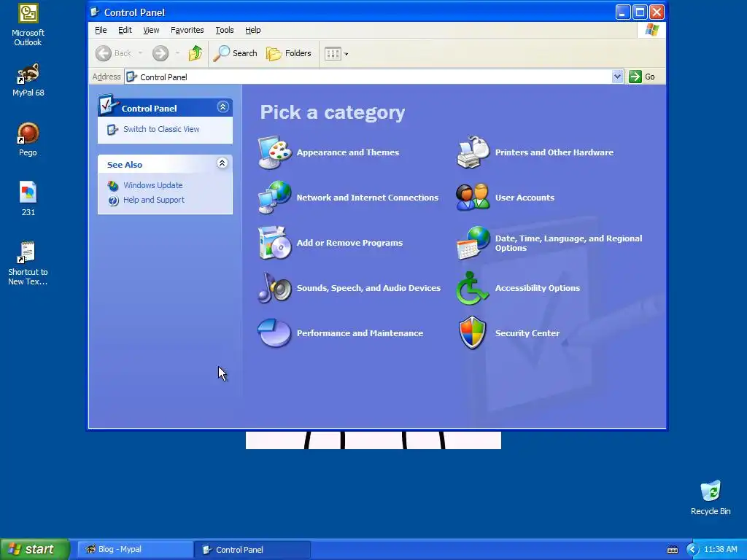Open User Accounts text link
Viewport: 747px width, 560px height.
tap(525, 198)
